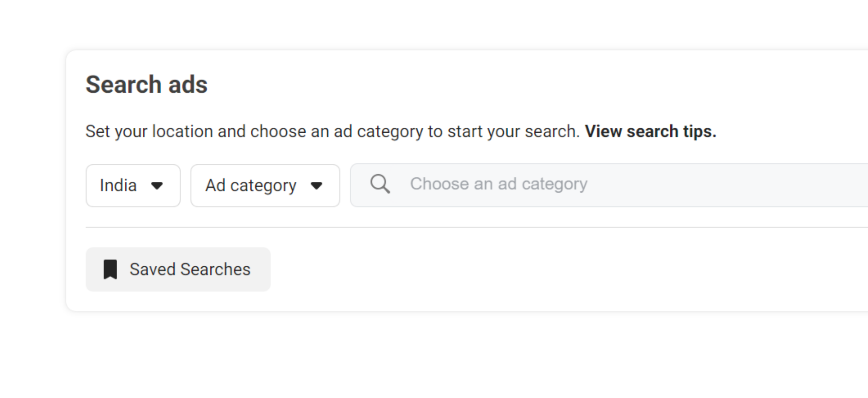The image size is (868, 398).
Task: Select the search icon inside the category field
Action: tap(380, 184)
